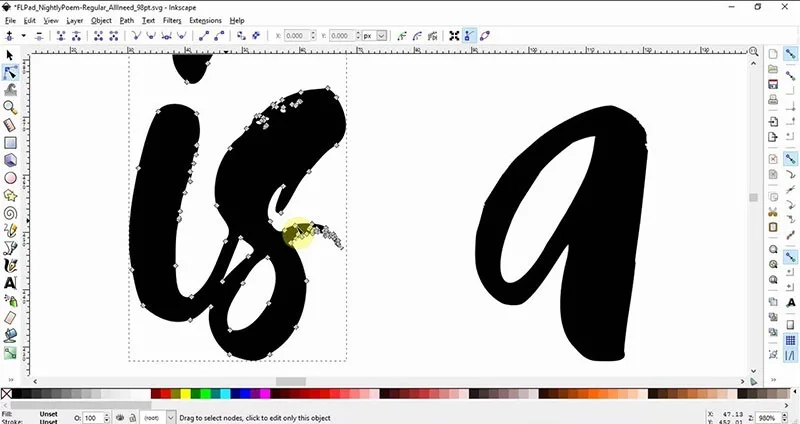
Task: Make selected nodes smooth
Action: tap(151, 36)
